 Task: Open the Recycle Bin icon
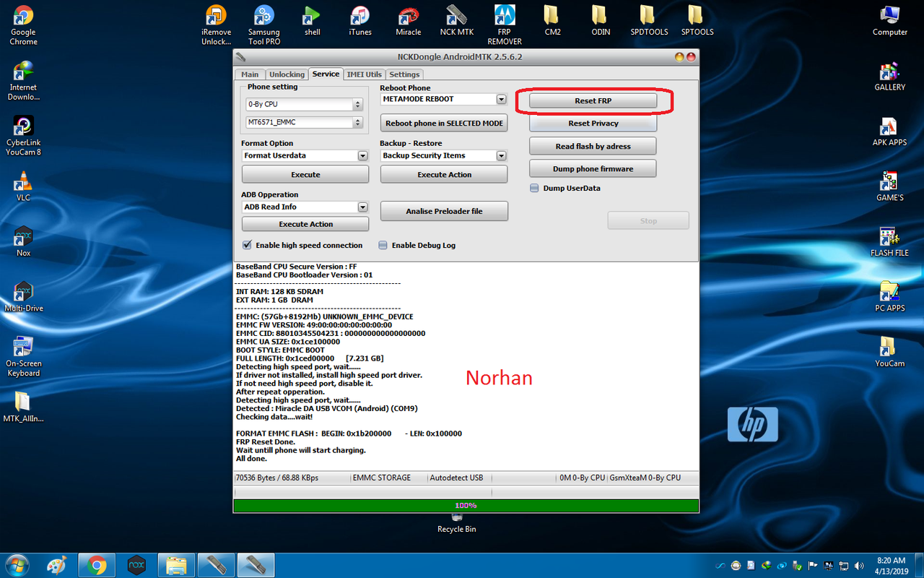(456, 524)
